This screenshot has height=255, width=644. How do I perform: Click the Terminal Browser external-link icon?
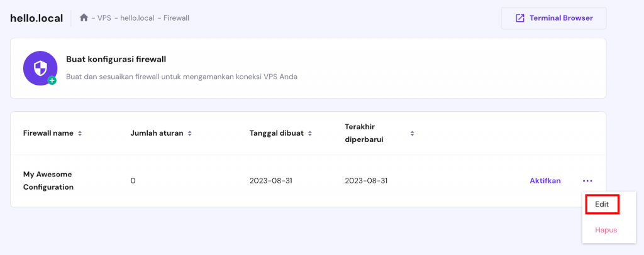coord(519,18)
